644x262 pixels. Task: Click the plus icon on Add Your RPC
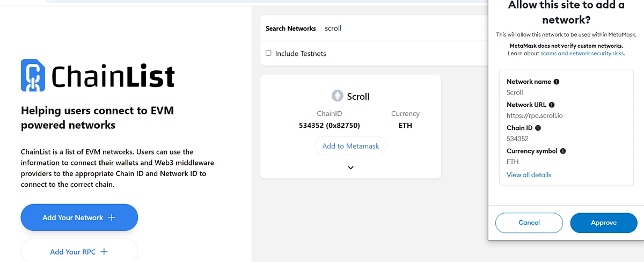(x=104, y=252)
